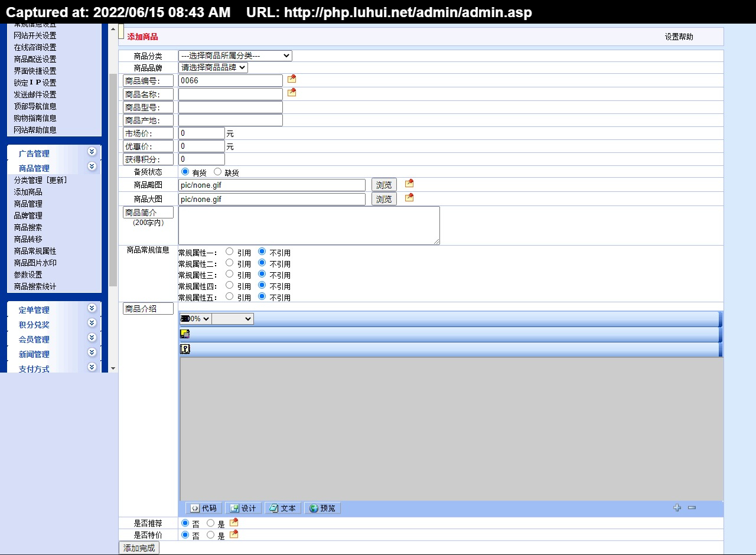This screenshot has width=756, height=555.
Task: Click the sidebar scrollbar down arrow
Action: (113, 368)
